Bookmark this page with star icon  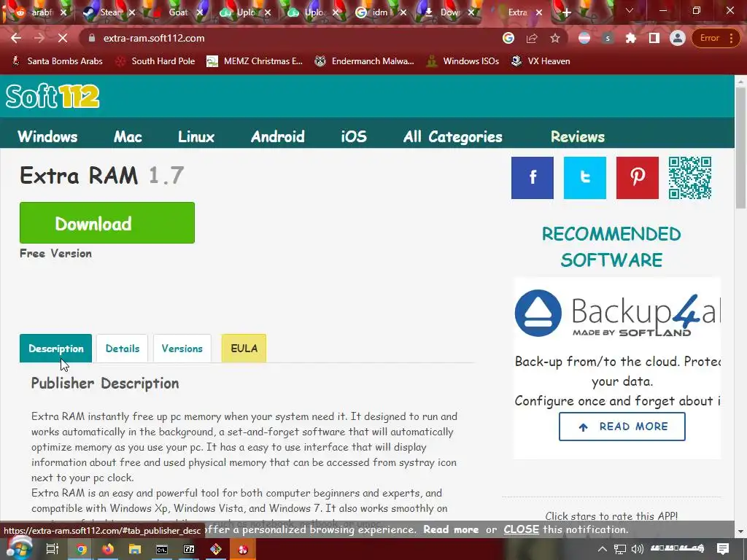tap(555, 38)
